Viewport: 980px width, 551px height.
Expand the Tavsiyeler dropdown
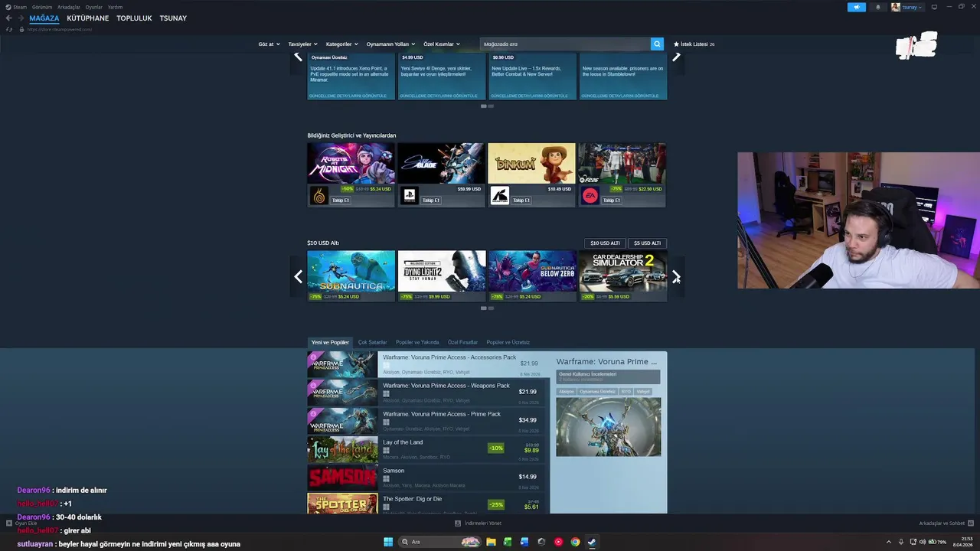click(302, 44)
